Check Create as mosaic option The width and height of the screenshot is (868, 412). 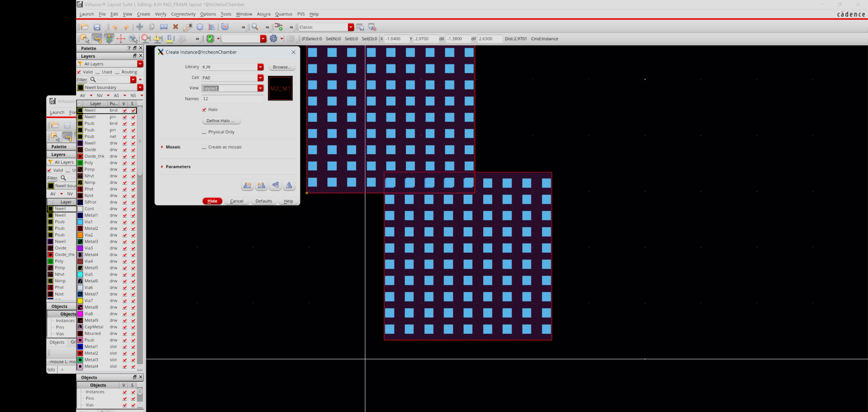pos(204,147)
